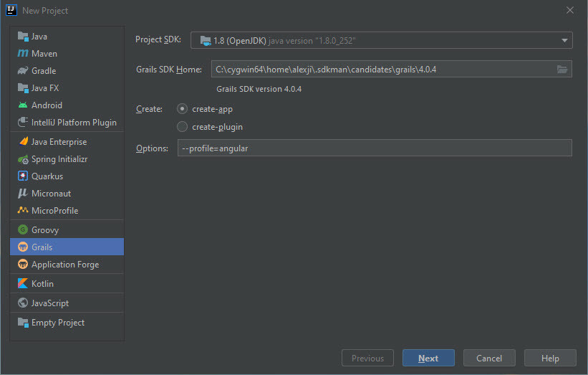This screenshot has width=588, height=375.
Task: Select the Groovy green icon
Action: (23, 229)
